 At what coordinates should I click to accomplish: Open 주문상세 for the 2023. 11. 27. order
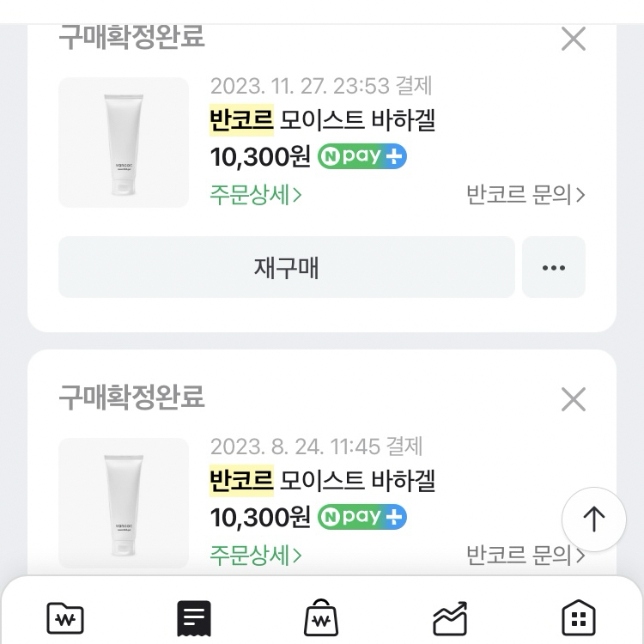pos(256,195)
